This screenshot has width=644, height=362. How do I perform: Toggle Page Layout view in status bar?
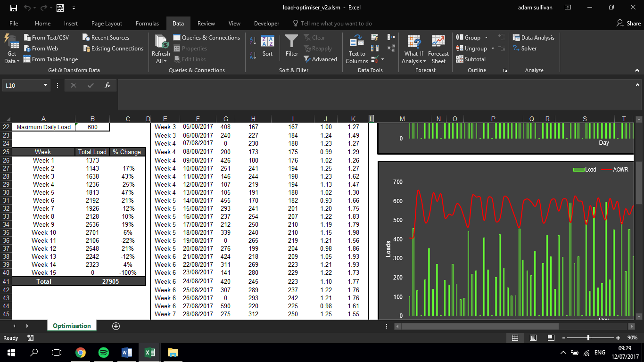[x=533, y=337]
